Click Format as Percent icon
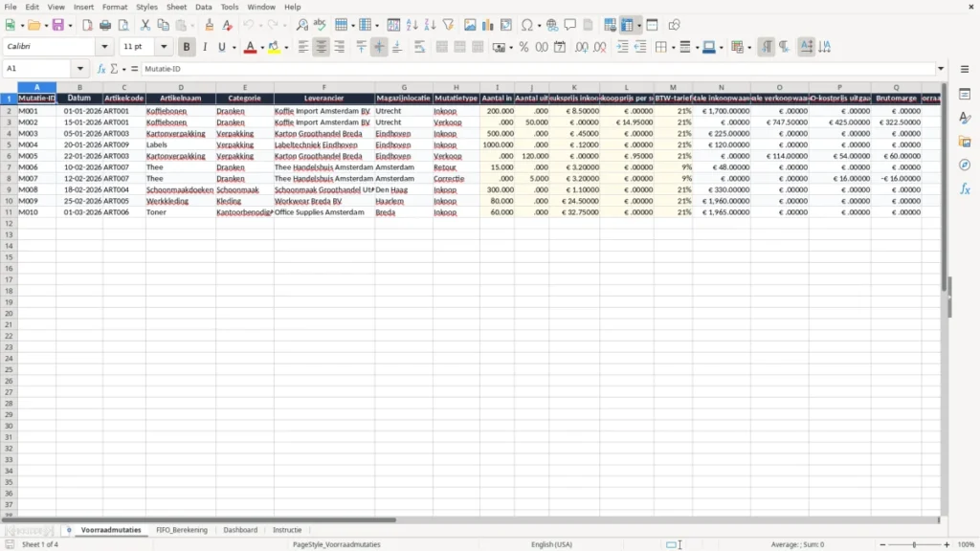980x551 pixels. 523,47
